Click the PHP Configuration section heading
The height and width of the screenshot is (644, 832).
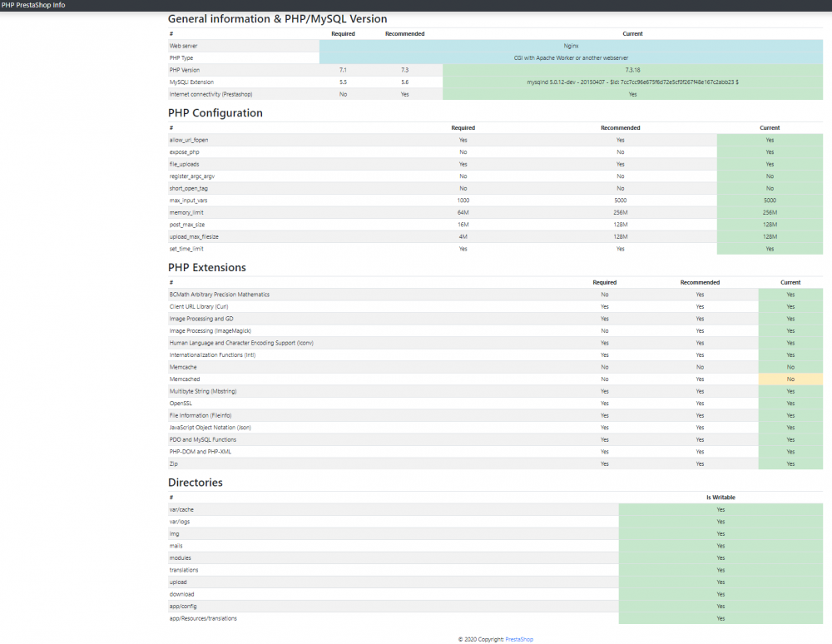click(x=215, y=113)
